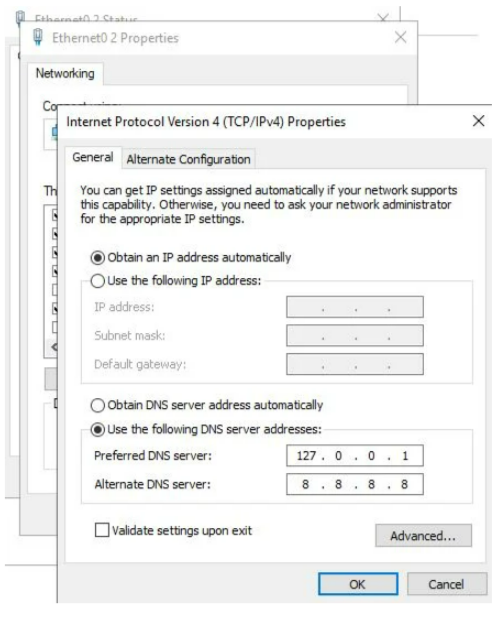
Task: Click the Cancel button
Action: [x=446, y=584]
